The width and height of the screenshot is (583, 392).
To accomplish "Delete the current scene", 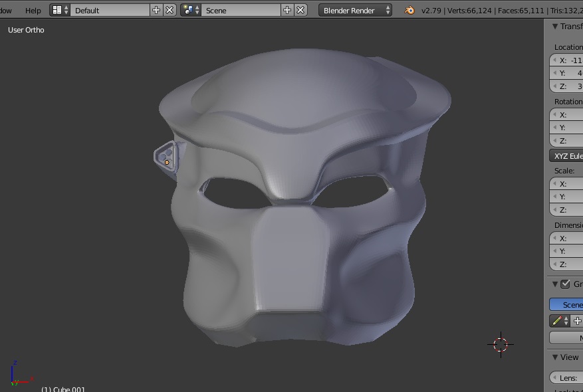I will pos(300,10).
